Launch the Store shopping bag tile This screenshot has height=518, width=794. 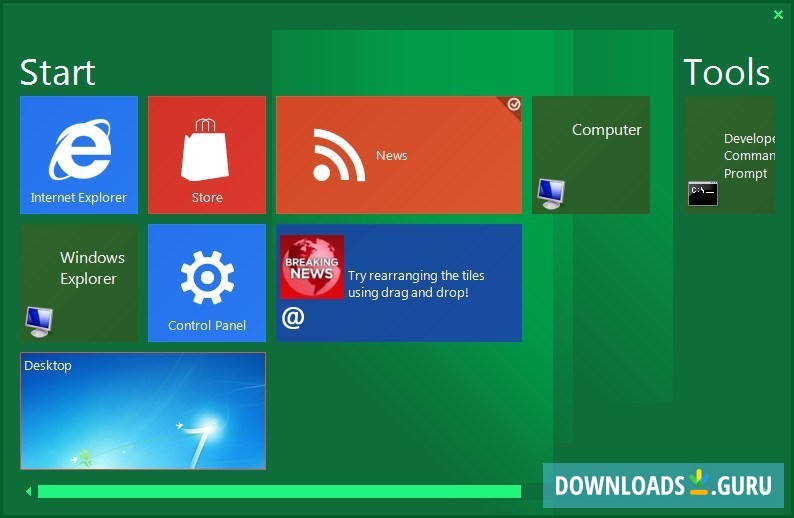[207, 154]
